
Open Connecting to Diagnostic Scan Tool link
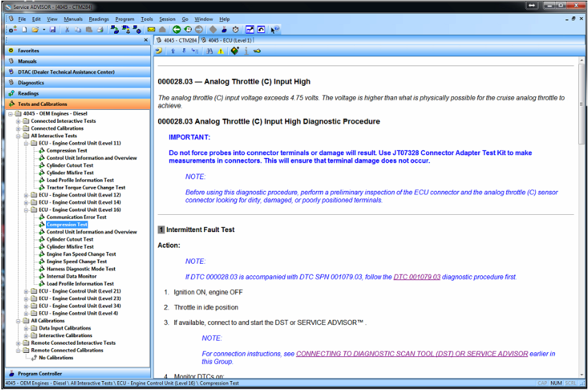point(411,354)
